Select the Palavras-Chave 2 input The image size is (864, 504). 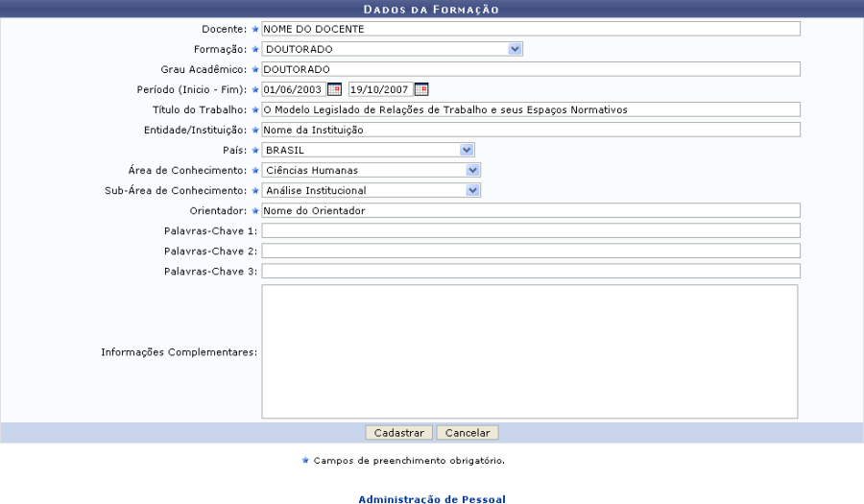pos(530,251)
